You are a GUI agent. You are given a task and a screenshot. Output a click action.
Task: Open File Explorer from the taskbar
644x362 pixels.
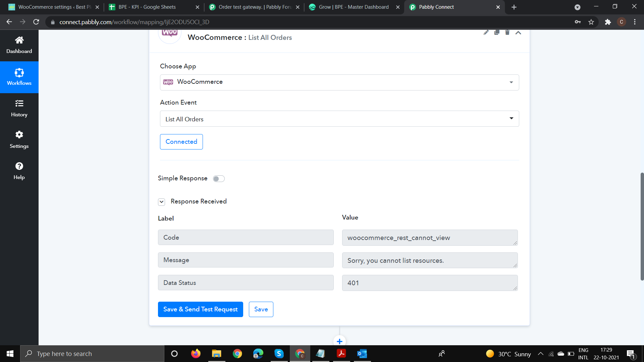pyautogui.click(x=216, y=354)
